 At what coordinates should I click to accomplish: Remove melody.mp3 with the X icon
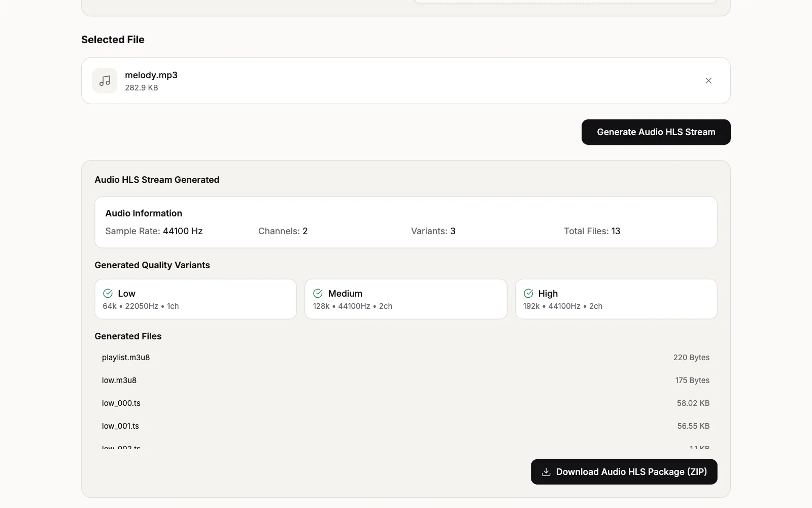(x=708, y=81)
